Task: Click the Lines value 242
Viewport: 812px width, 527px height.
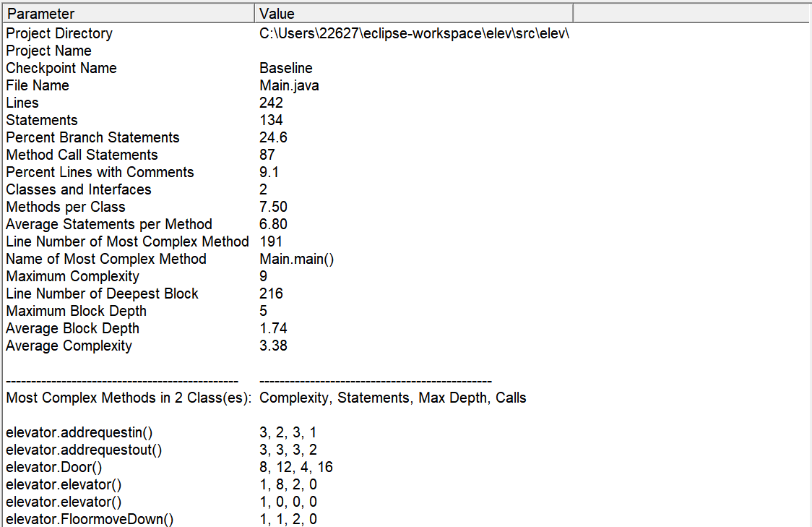Action: click(271, 103)
